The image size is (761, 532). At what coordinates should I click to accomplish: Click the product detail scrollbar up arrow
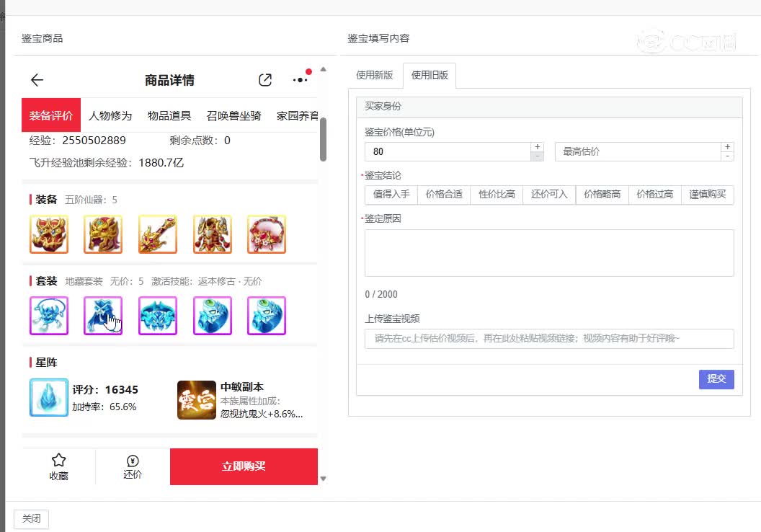point(324,69)
